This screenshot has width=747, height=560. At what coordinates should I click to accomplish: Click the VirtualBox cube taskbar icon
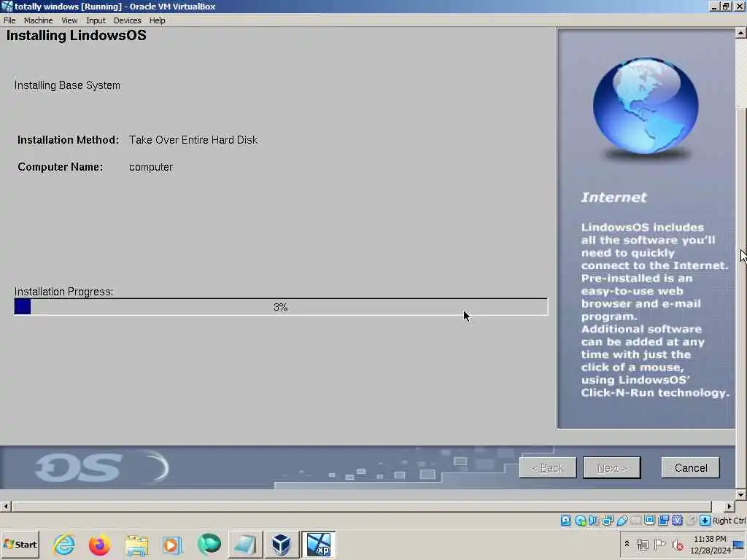point(282,544)
